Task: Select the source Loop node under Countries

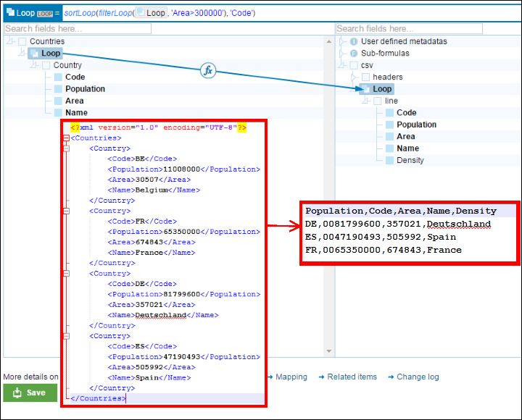Action: 50,54
